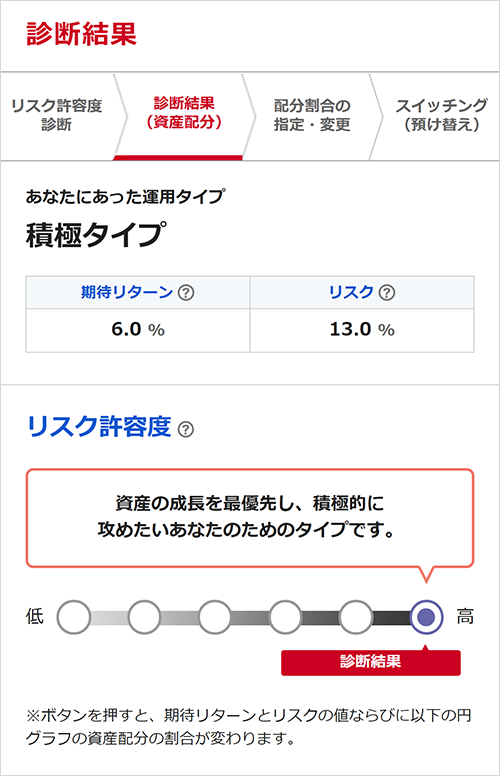Click the red 診断結果 marker label
The width and height of the screenshot is (500, 776).
[371, 662]
